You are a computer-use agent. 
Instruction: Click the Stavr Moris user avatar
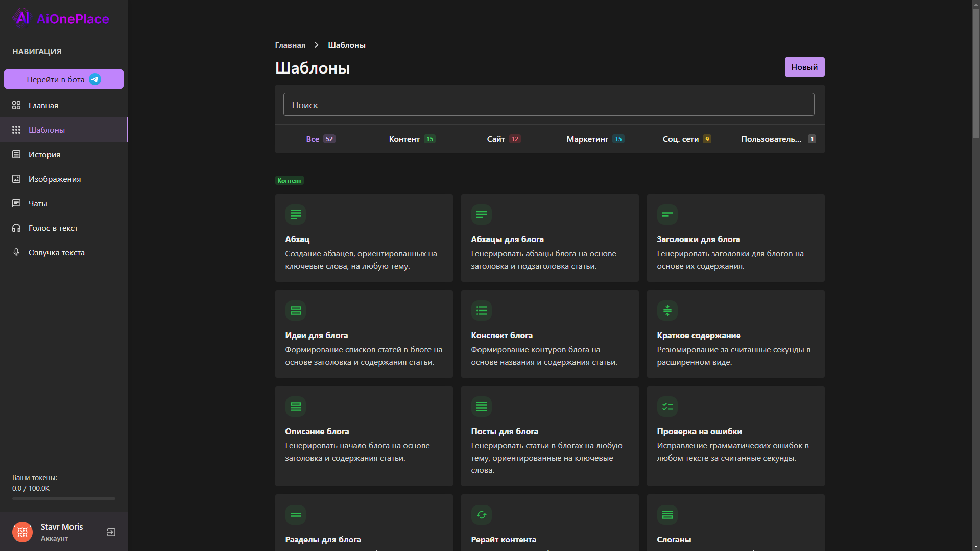(22, 532)
